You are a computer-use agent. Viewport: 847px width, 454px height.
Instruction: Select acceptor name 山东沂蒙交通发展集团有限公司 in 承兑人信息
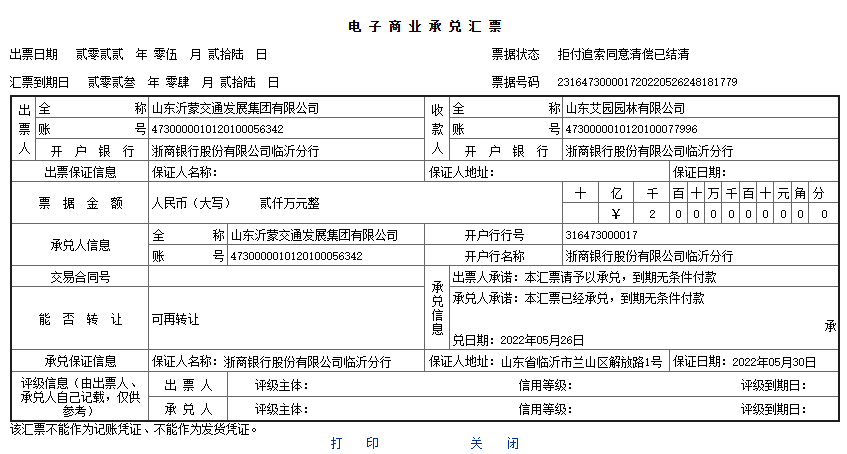(314, 235)
